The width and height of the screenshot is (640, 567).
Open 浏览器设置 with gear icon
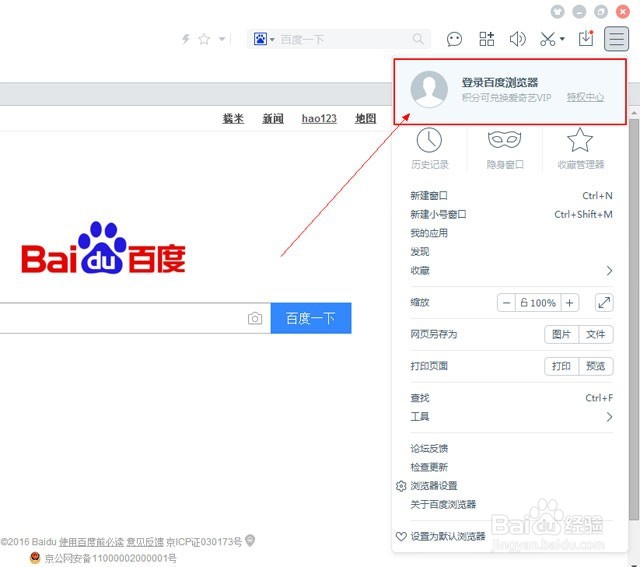click(x=427, y=486)
